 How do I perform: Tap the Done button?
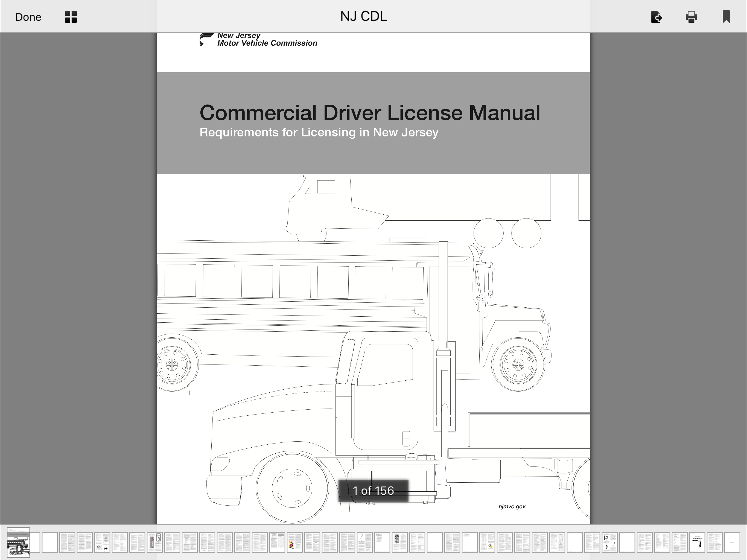[28, 17]
